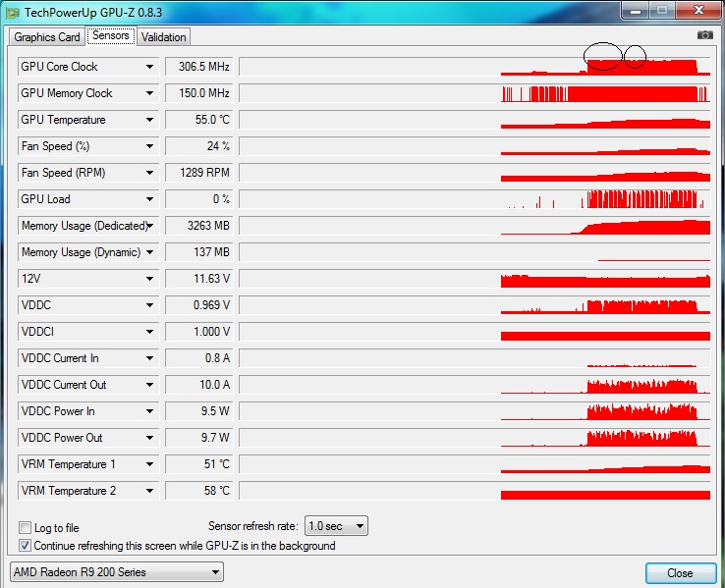Open the Fan Speed (%) sensor dropdown
This screenshot has width=725, height=588.
(149, 146)
